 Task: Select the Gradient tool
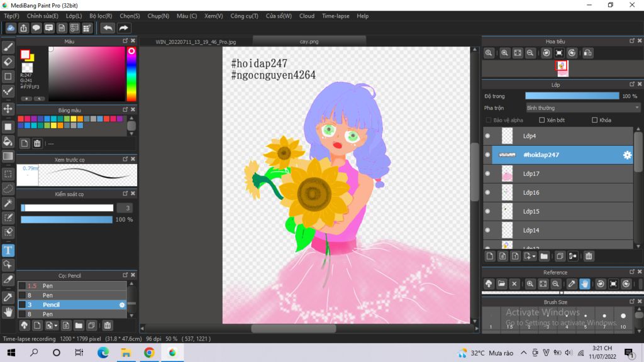(8, 156)
